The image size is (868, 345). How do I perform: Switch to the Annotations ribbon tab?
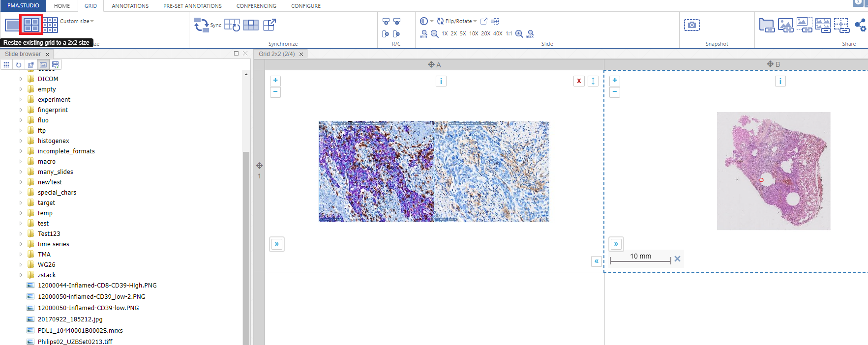click(x=130, y=6)
